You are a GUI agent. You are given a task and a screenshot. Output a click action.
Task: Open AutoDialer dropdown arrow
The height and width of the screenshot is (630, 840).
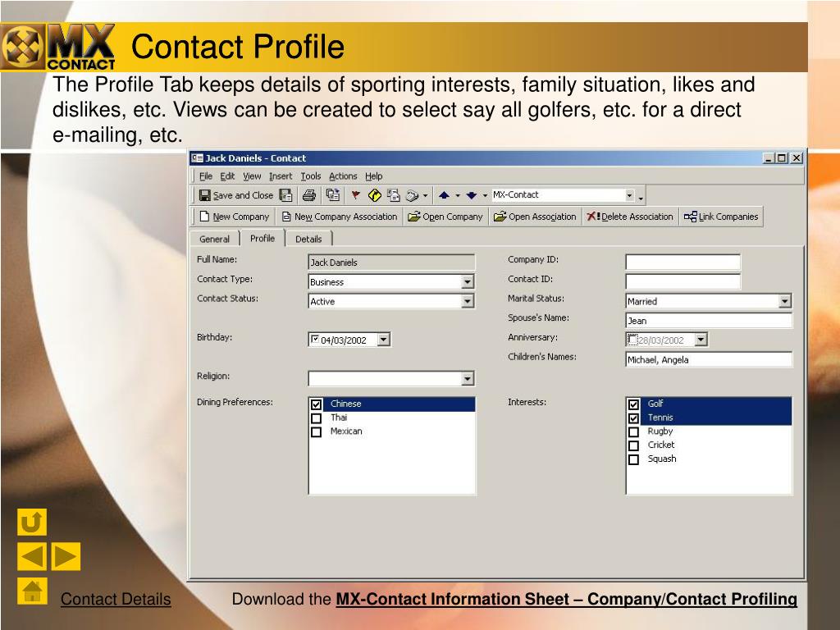pos(426,195)
